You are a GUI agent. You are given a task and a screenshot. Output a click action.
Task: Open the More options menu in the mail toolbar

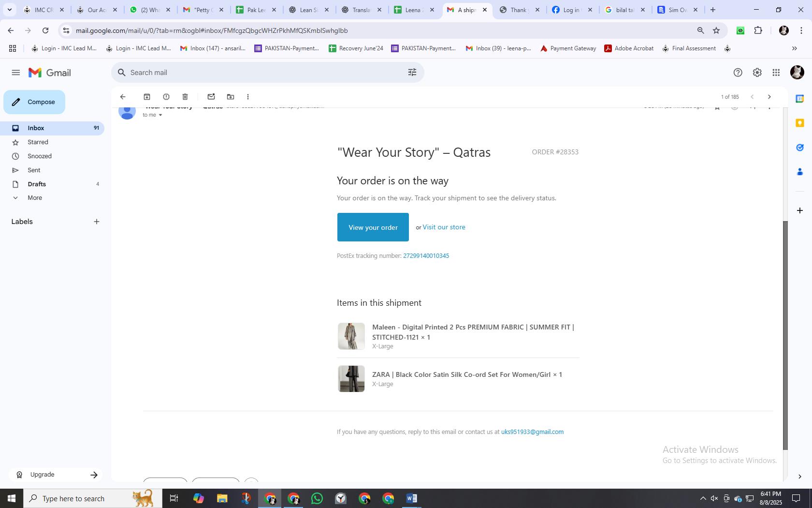(248, 97)
